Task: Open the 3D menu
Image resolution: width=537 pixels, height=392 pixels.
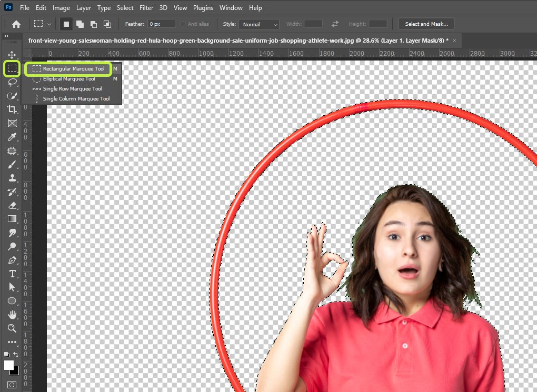Action: [x=163, y=7]
